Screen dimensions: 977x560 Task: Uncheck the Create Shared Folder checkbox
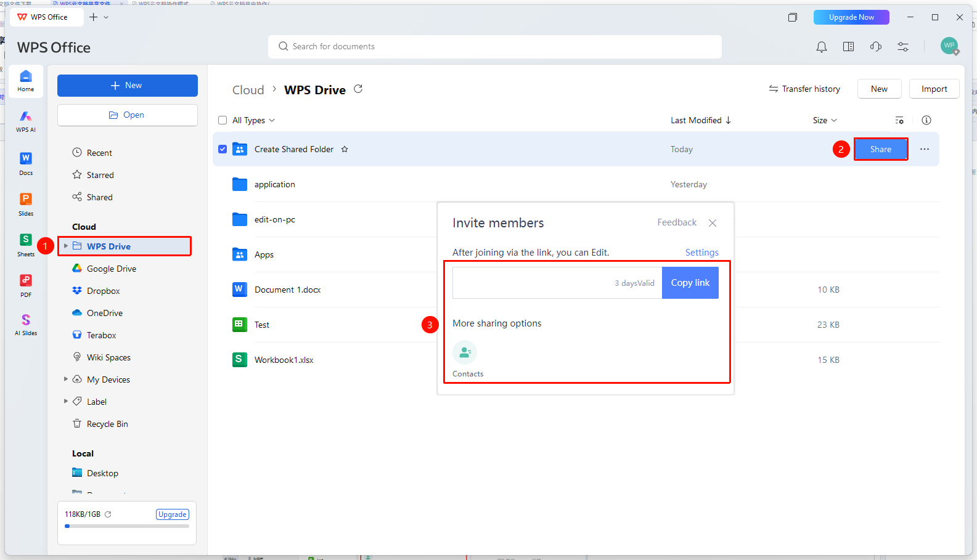click(223, 149)
